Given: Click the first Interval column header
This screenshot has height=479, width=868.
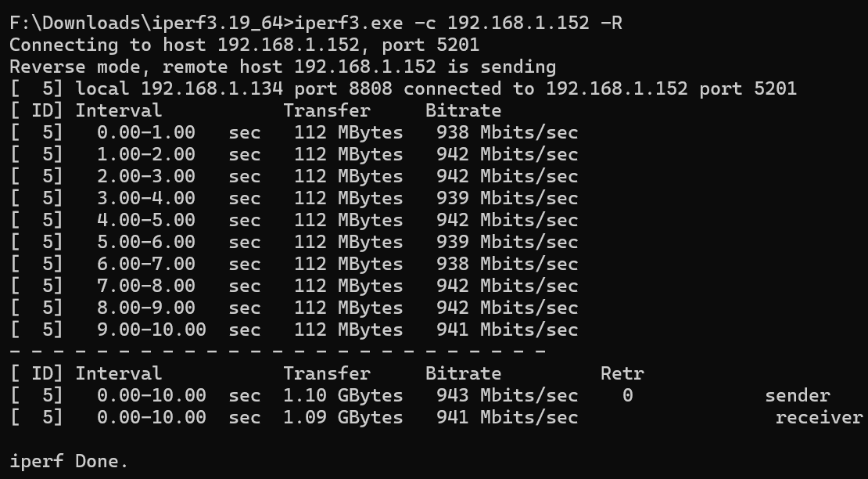Looking at the screenshot, I should pyautogui.click(x=118, y=110).
